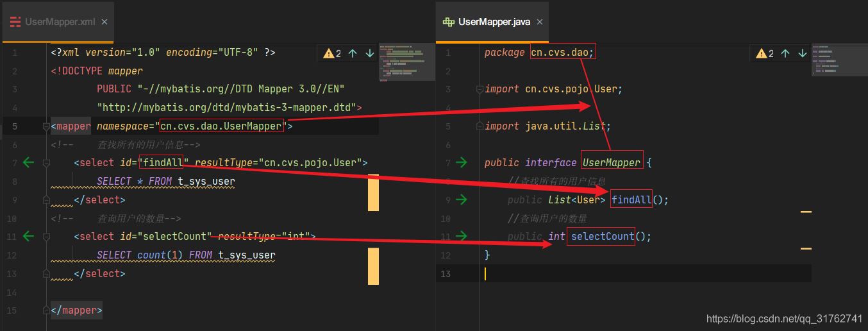Click the yellow stripe mark near Java line 11

pos(806,248)
